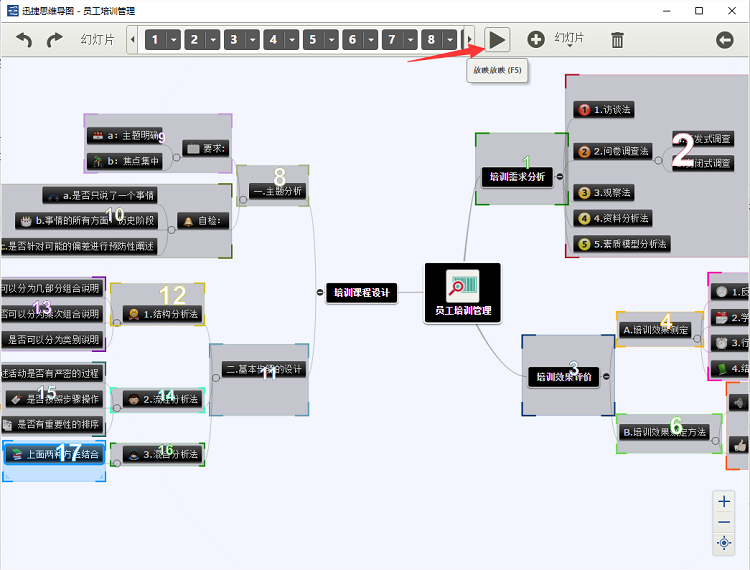Select the 2.问卷调查法 node
750x570 pixels.
point(613,151)
